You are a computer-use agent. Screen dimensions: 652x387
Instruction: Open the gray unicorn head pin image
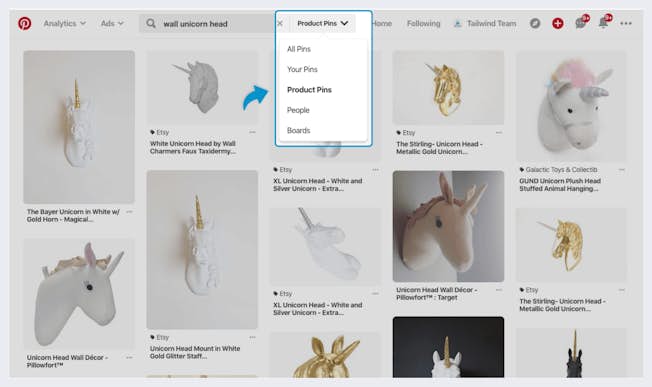[x=202, y=88]
